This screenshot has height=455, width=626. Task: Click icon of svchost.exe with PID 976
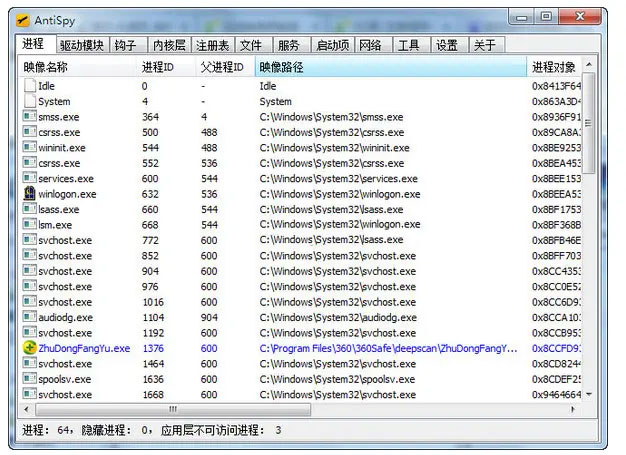30,286
